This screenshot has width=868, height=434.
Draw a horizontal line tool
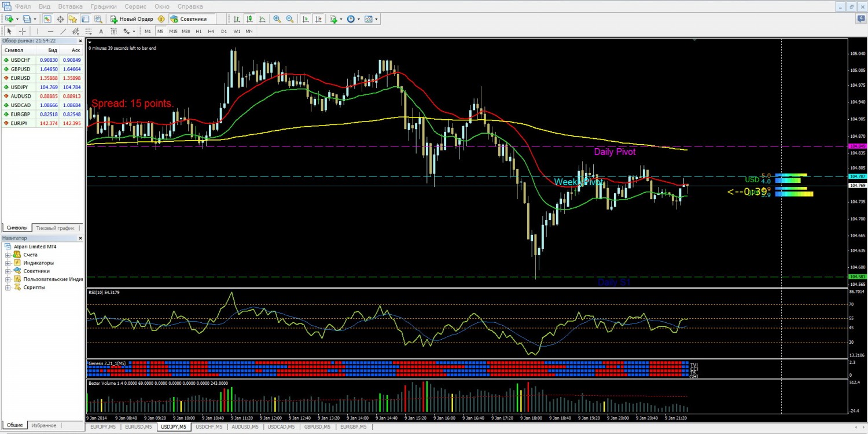pos(50,31)
